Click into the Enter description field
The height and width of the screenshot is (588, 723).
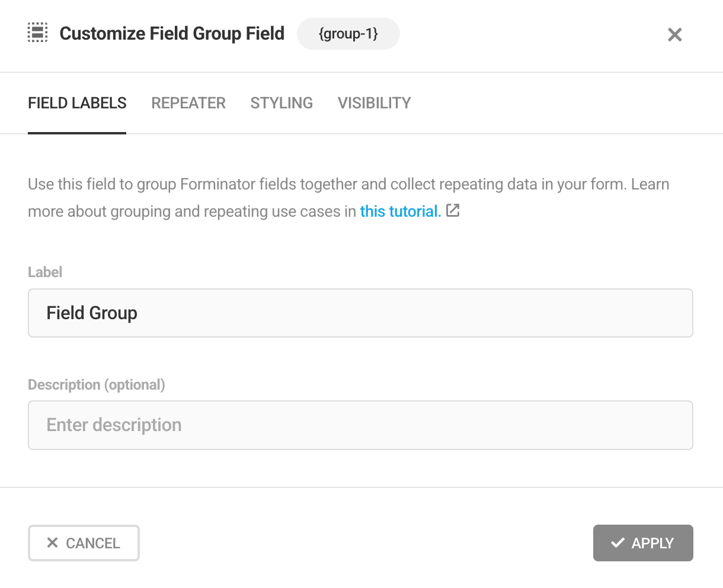tap(360, 425)
